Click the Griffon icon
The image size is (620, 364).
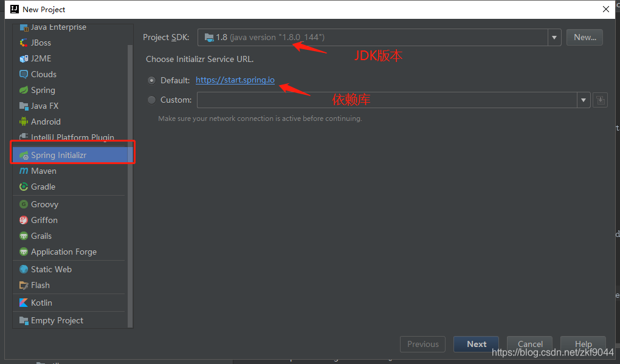pyautogui.click(x=24, y=220)
